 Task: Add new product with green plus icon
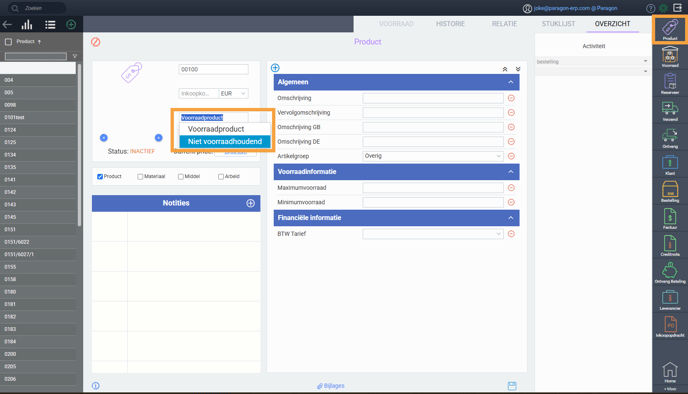71,25
